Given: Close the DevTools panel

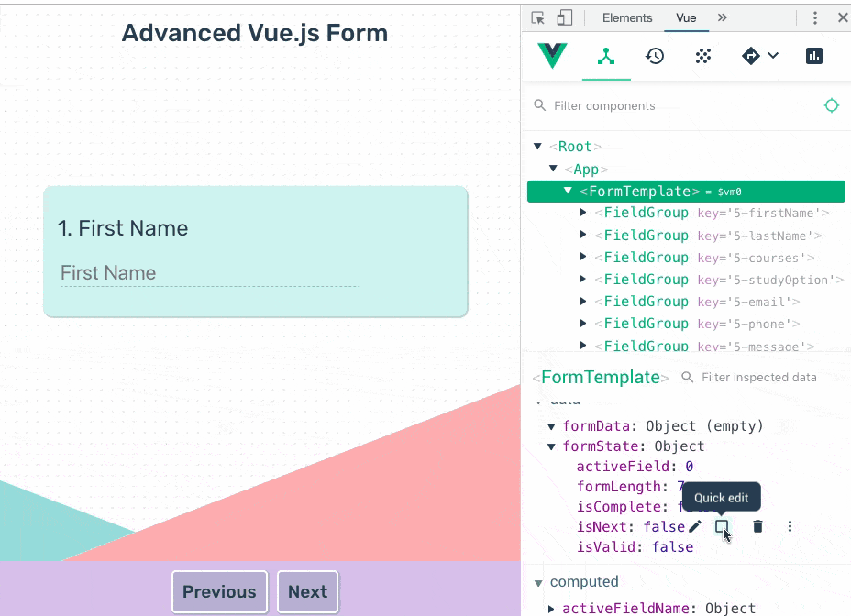Looking at the screenshot, I should pyautogui.click(x=843, y=18).
